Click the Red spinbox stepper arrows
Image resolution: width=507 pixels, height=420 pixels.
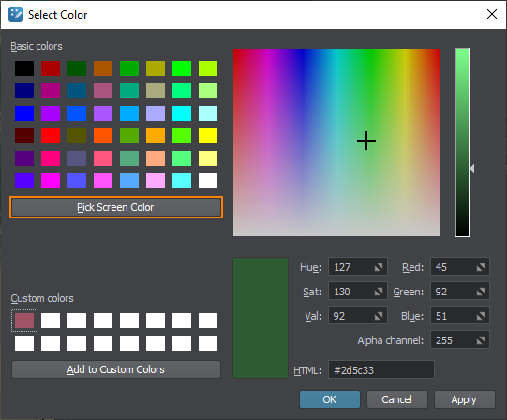(x=481, y=267)
